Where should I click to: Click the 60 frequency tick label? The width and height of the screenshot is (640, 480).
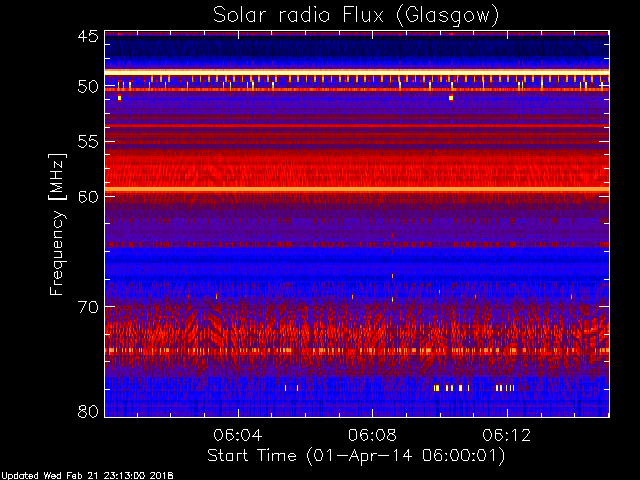click(88, 197)
